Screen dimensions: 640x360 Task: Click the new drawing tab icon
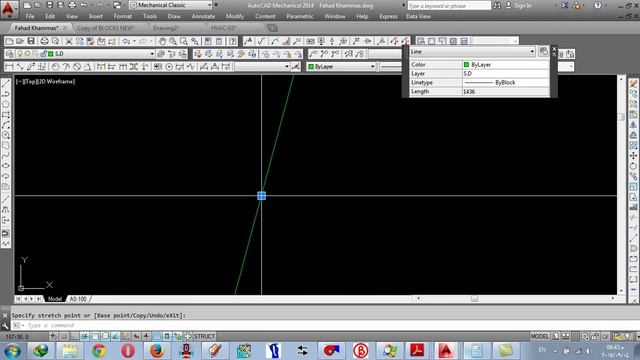[272, 28]
